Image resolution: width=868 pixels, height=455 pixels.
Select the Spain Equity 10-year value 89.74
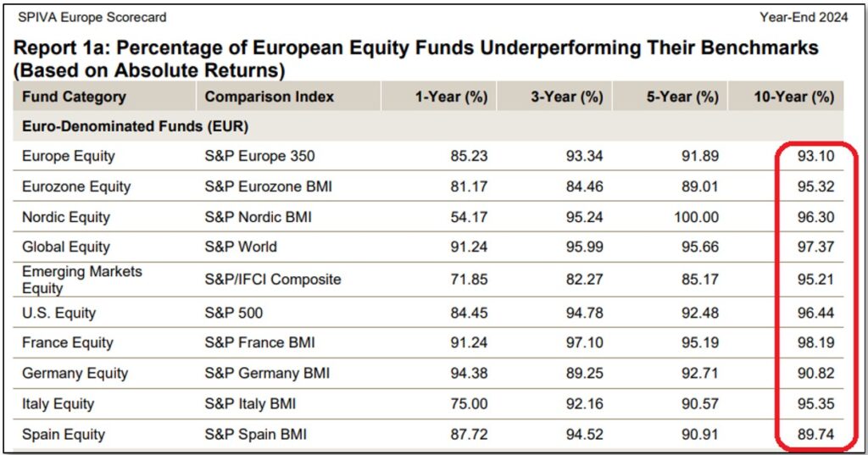(815, 435)
